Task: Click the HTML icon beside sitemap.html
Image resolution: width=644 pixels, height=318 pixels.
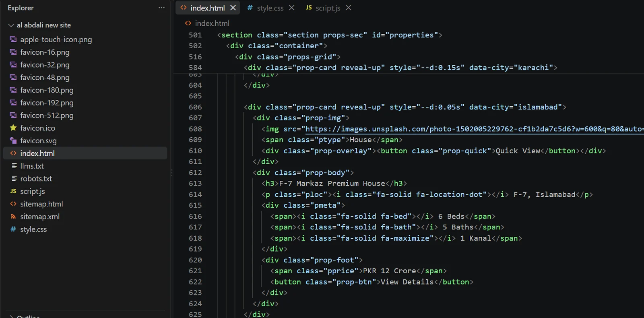Action: 13,204
